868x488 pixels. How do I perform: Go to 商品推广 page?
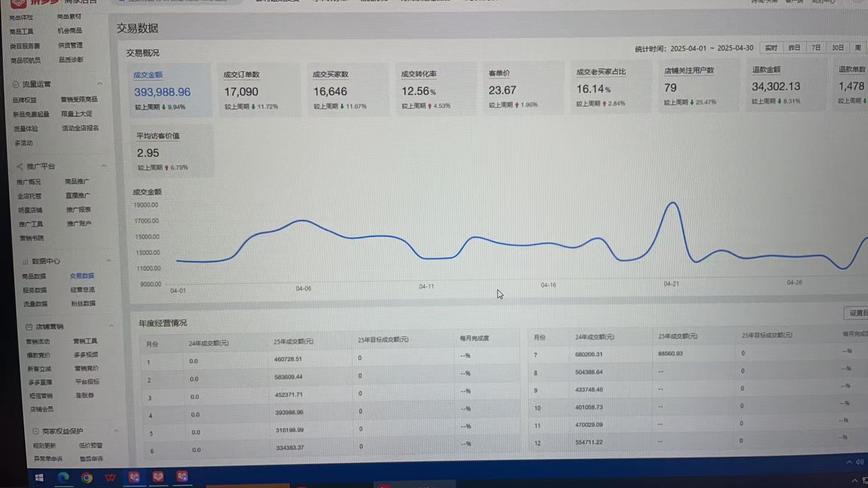pos(77,181)
